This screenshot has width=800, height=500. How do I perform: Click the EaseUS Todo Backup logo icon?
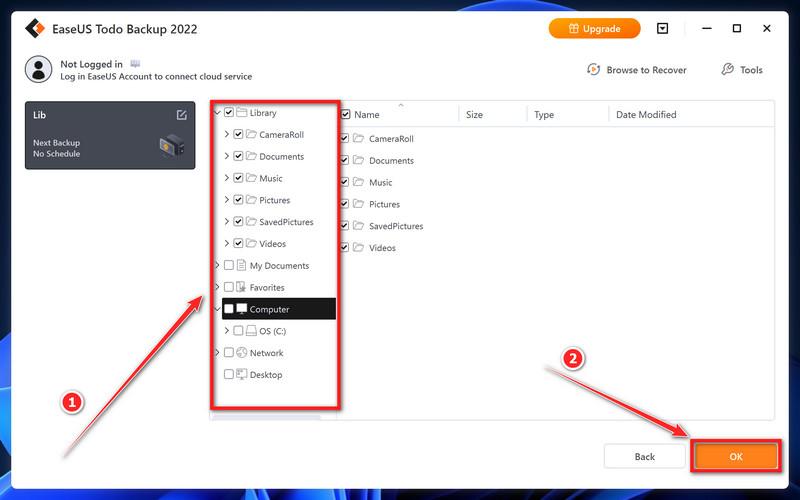click(x=35, y=29)
